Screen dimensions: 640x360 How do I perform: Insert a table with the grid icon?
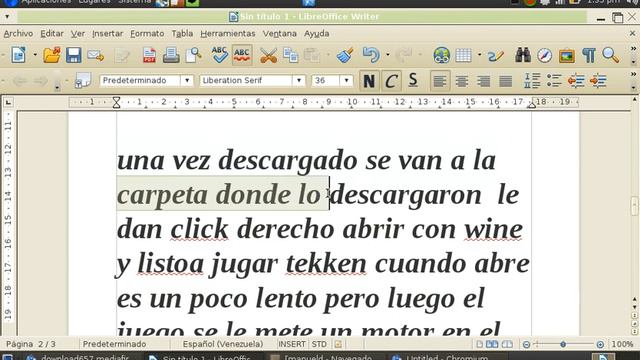point(463,55)
